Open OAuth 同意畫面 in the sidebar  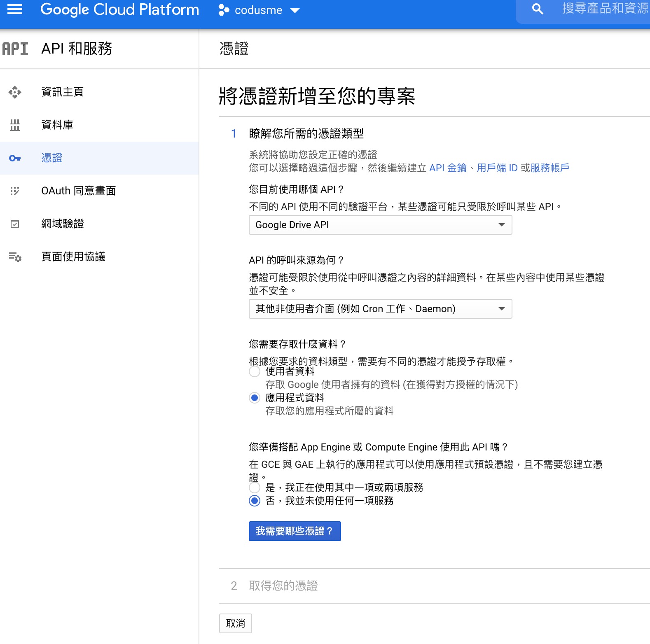point(99,191)
